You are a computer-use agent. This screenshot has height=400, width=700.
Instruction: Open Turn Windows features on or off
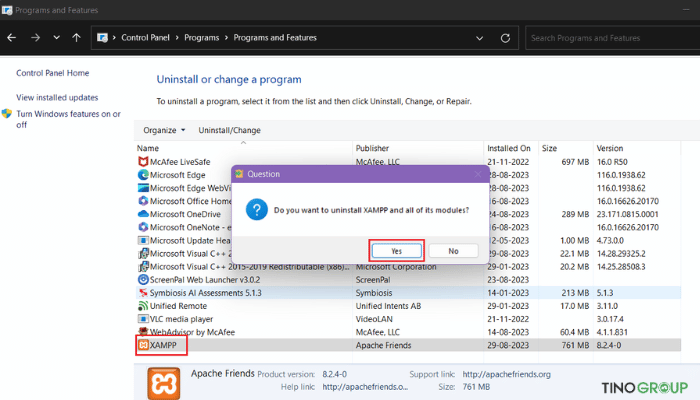coord(68,119)
